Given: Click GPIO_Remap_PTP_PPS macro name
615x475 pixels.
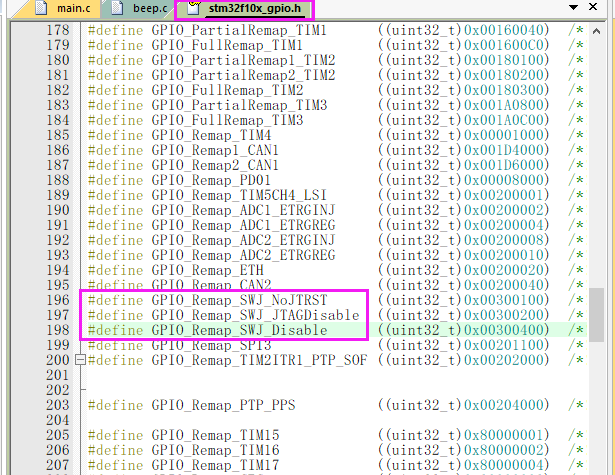Looking at the screenshot, I should 223,405.
